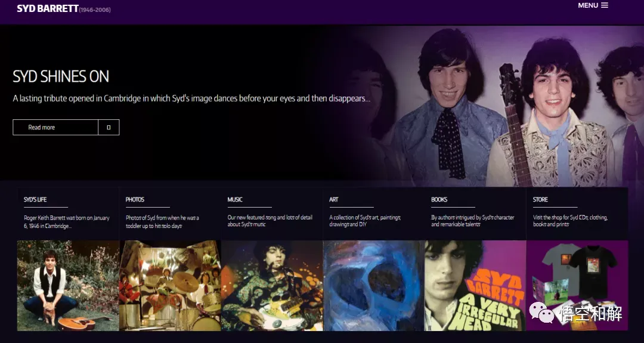Select the store T-shirts thumbnail
This screenshot has height=343, width=644.
[577, 286]
